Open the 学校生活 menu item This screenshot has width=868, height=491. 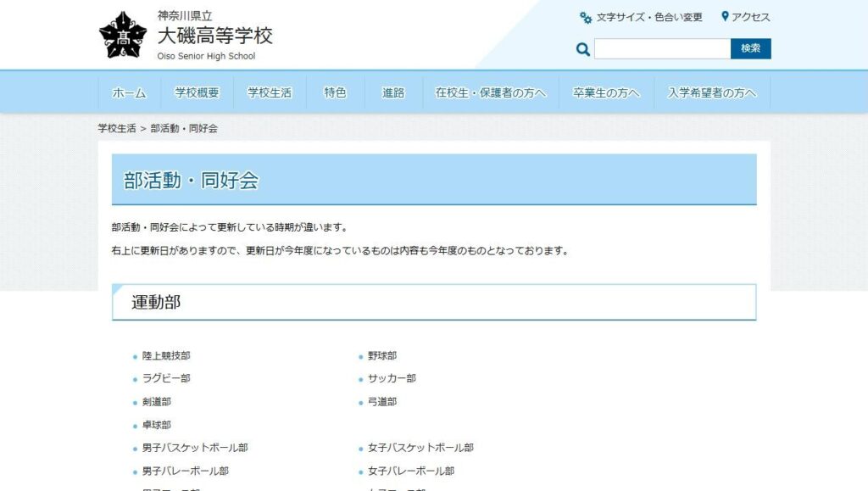point(270,93)
